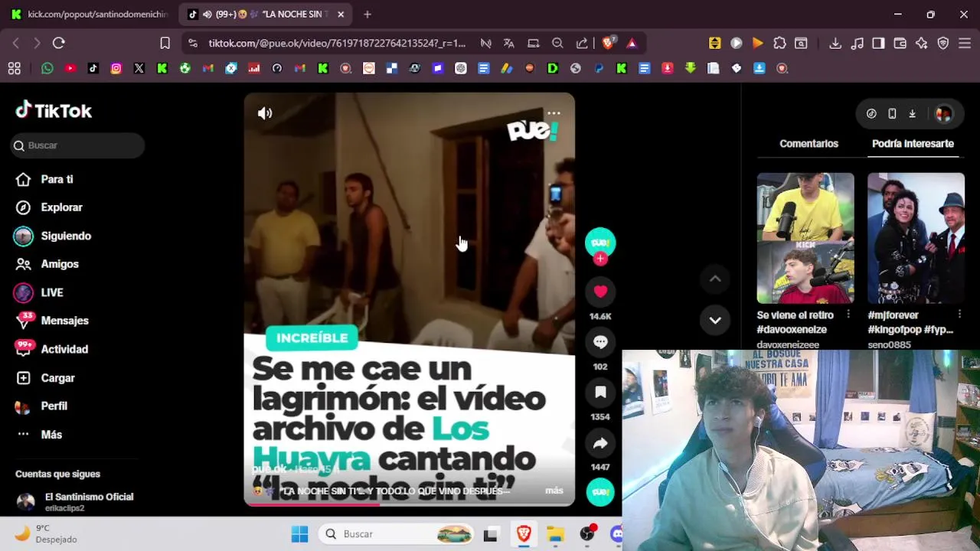The width and height of the screenshot is (980, 551).
Task: Save video with bookmark icon
Action: coord(600,393)
